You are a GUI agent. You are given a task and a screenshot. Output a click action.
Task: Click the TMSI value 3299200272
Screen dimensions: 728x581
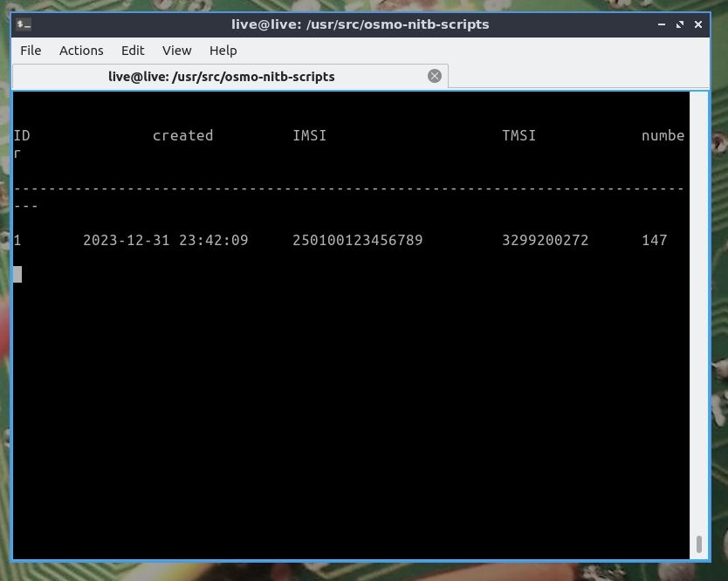coord(545,241)
